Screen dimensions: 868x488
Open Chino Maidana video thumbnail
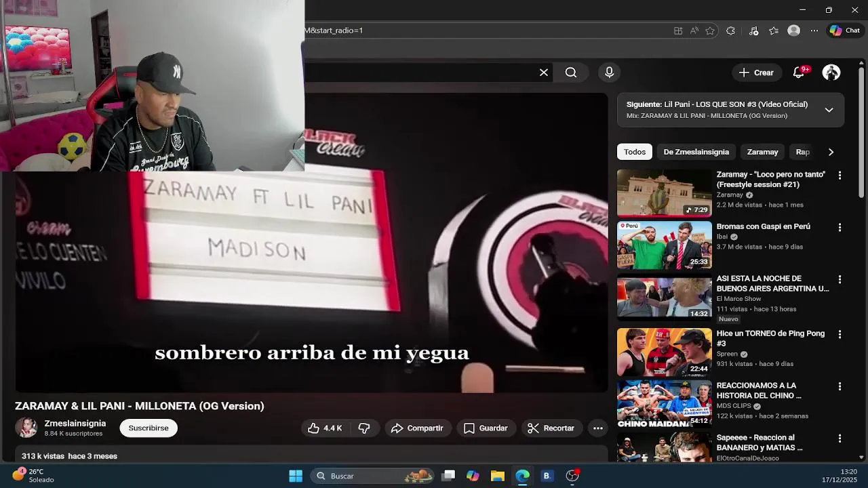click(x=665, y=405)
